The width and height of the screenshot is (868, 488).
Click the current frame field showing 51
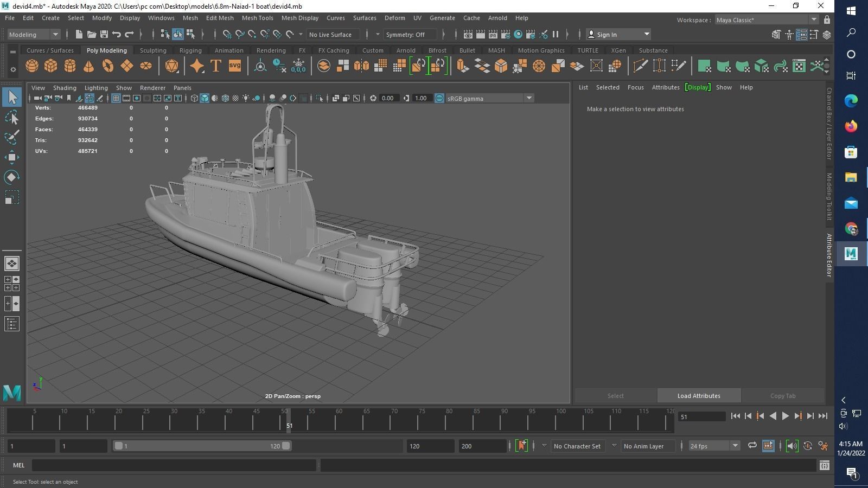(x=701, y=416)
